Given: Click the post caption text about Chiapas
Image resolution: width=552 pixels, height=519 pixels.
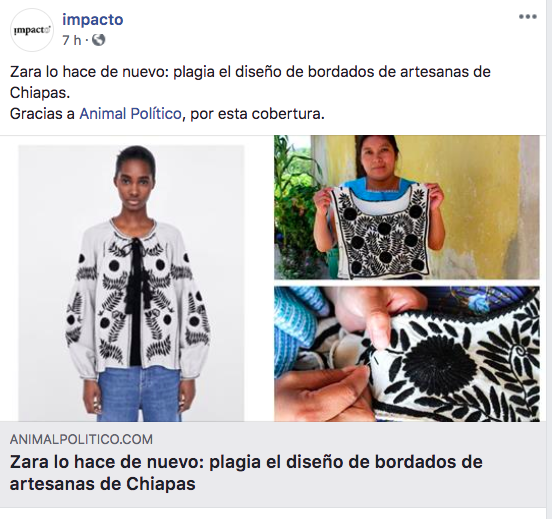Looking at the screenshot, I should pos(250,82).
